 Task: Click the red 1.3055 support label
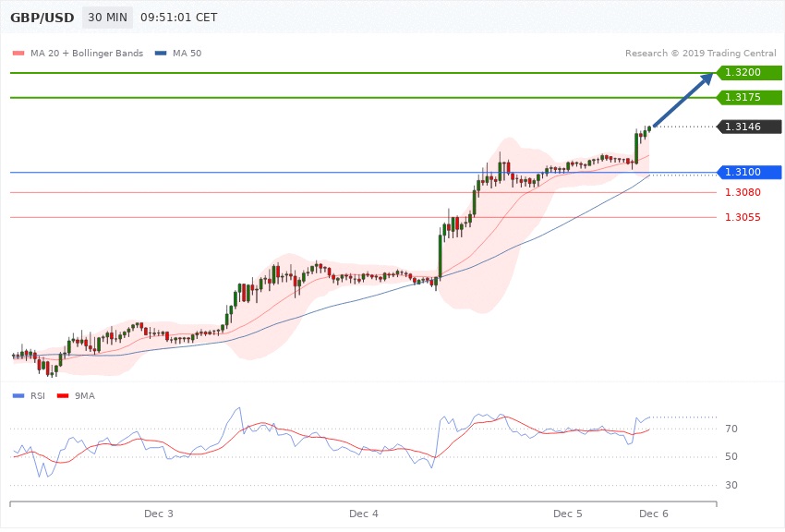point(743,217)
